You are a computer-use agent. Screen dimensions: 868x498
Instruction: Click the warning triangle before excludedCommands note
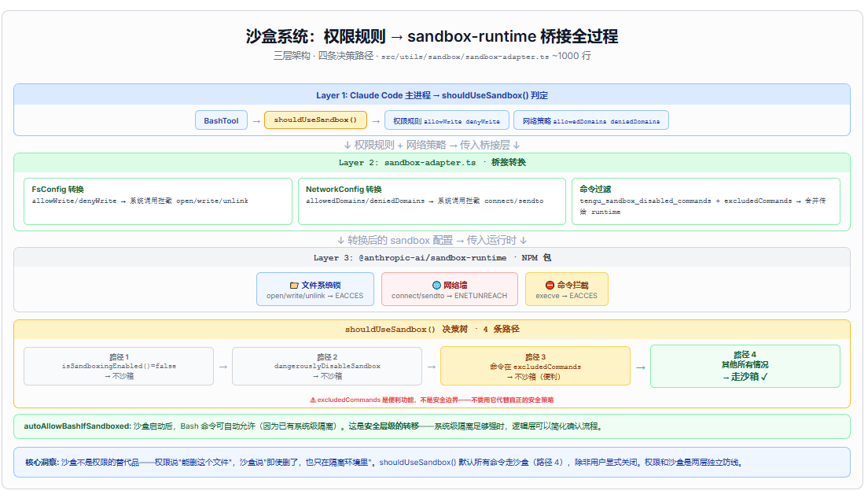(x=313, y=400)
